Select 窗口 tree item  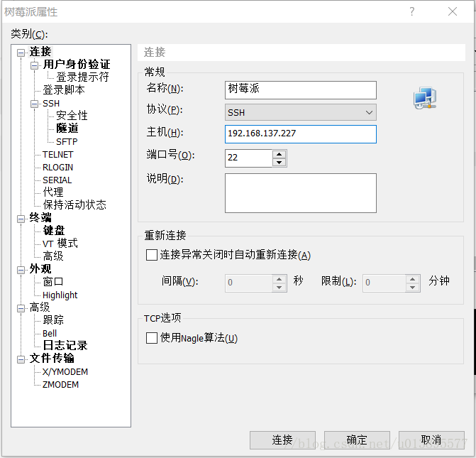click(53, 282)
